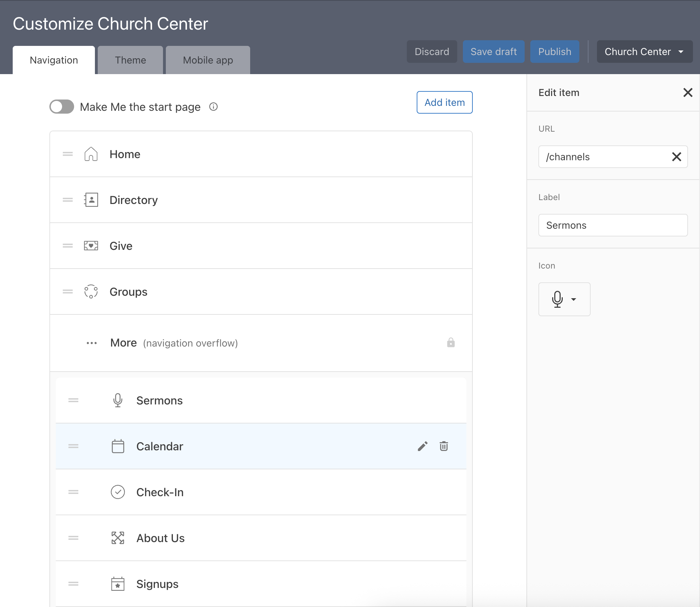Click the Sermons microphone icon in list
Viewport: 700px width, 607px height.
[x=118, y=400]
